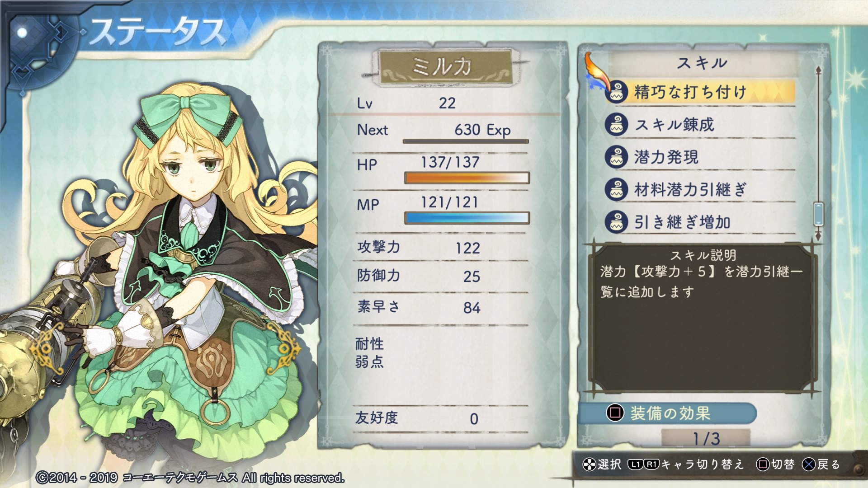The image size is (868, 488).
Task: Click the scroll up arrow of skill list
Action: click(x=818, y=70)
